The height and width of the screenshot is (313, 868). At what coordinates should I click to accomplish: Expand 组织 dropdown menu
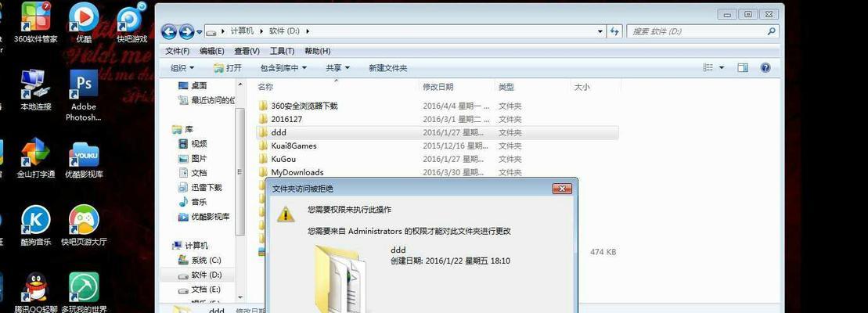pos(182,67)
